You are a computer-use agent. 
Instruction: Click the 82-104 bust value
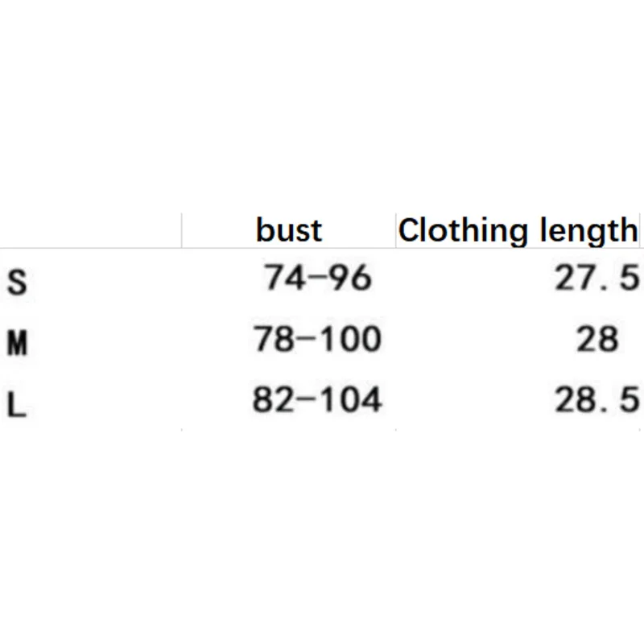click(x=317, y=400)
